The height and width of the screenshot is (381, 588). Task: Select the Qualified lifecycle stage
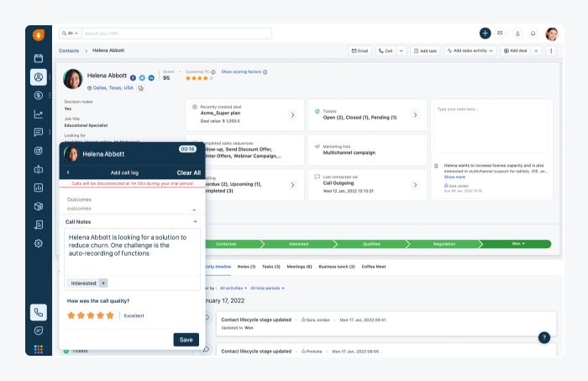pyautogui.click(x=371, y=244)
